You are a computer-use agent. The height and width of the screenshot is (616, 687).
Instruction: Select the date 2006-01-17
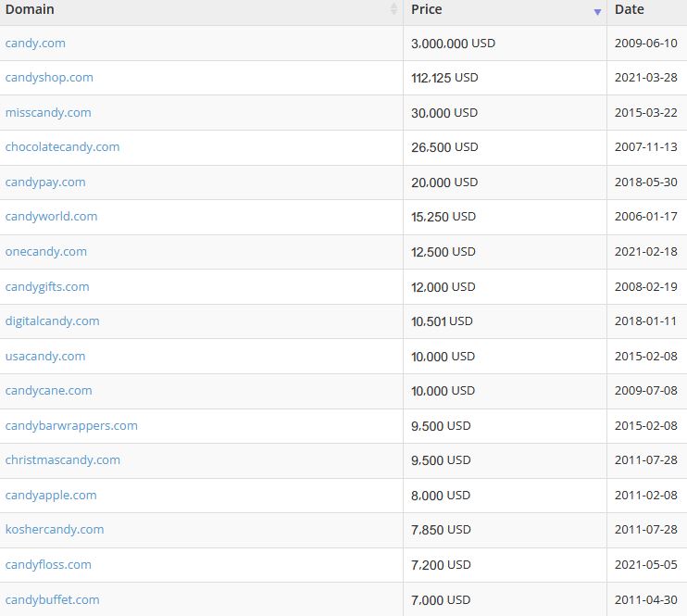(646, 216)
